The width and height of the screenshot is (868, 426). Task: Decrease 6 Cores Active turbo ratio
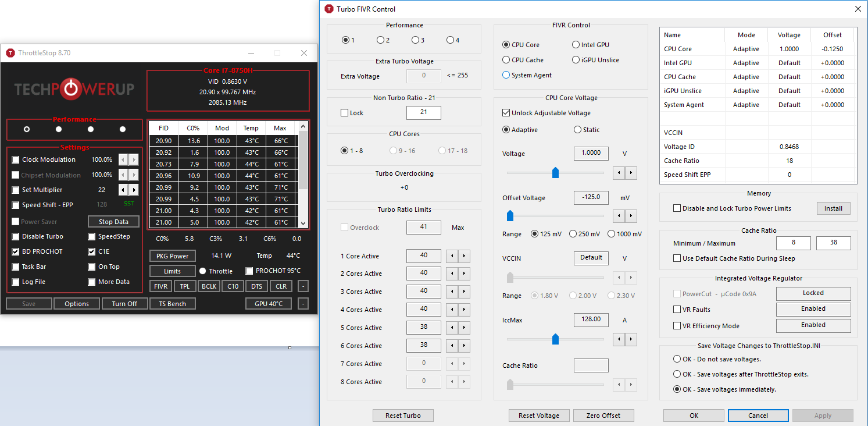pos(452,346)
